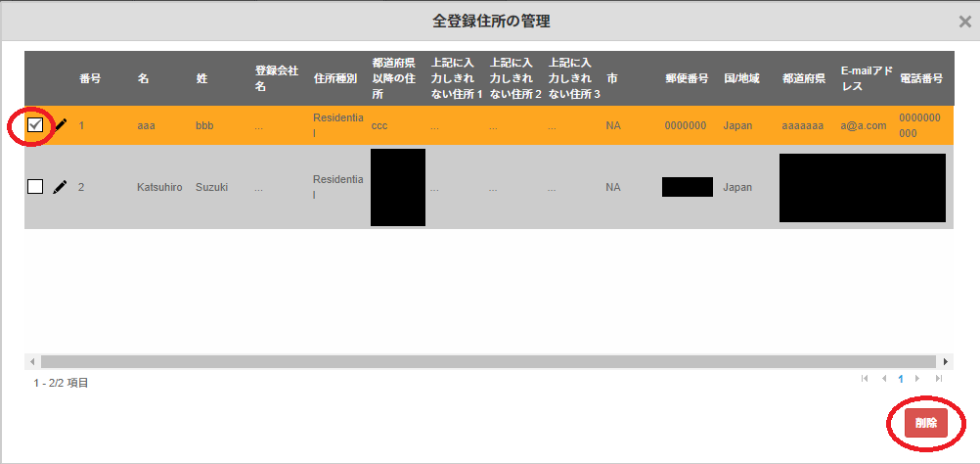Click 都道府県以降の住所 column header

pos(394,78)
